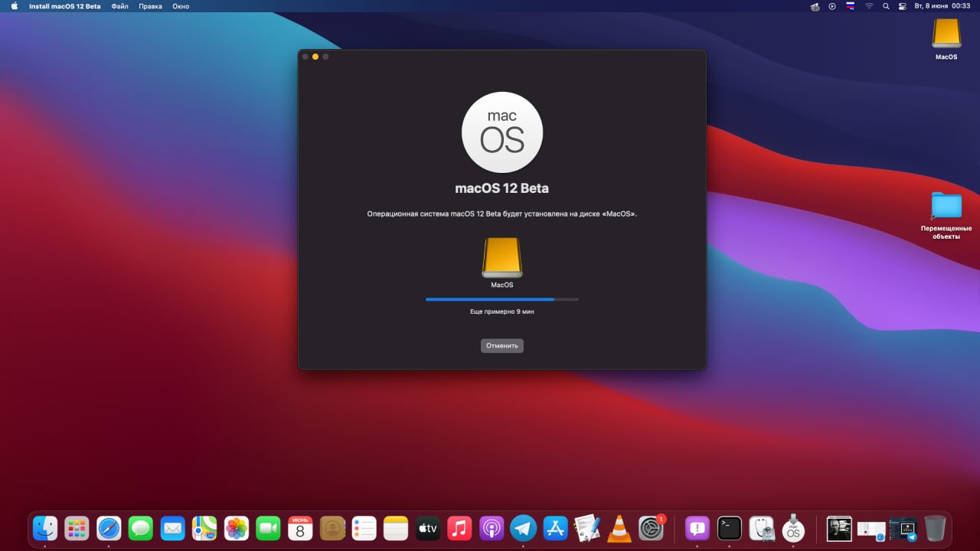Open System Preferences with update badge
This screenshot has height=551, width=980.
(x=652, y=528)
